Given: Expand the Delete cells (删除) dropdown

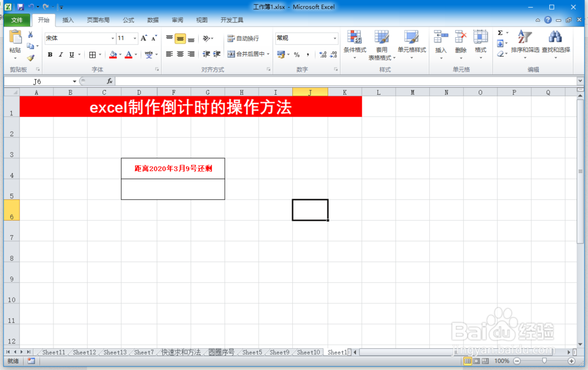Looking at the screenshot, I should coord(461,58).
